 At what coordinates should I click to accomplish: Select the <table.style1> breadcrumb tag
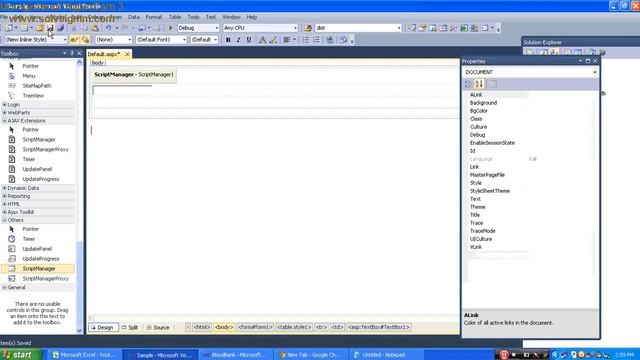(294, 327)
